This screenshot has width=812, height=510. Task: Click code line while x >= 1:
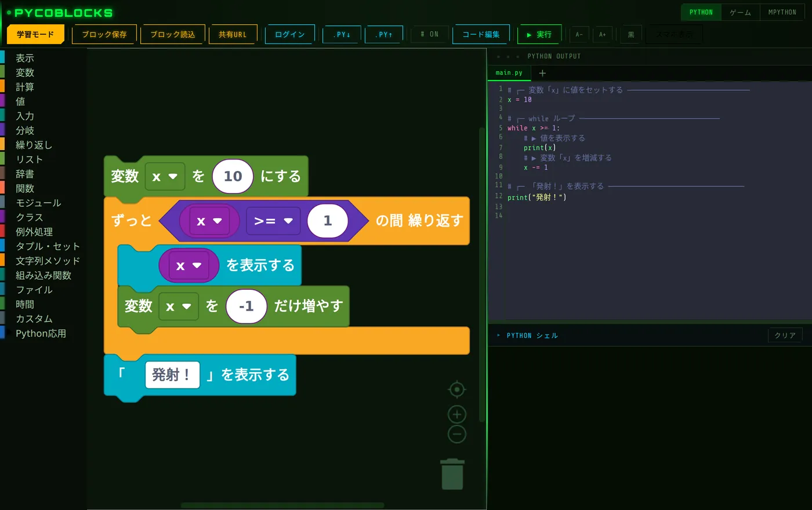point(534,128)
